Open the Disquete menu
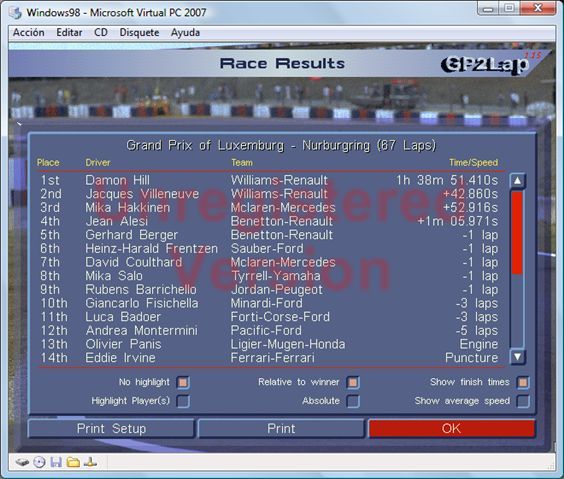Screen dimensions: 564x479 point(139,33)
